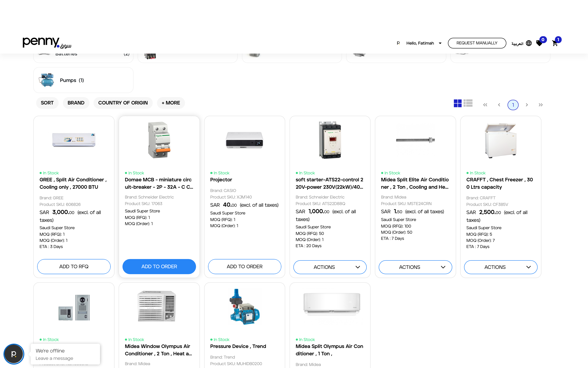The width and height of the screenshot is (588, 368).
Task: Go to last page of results
Action: tap(541, 105)
